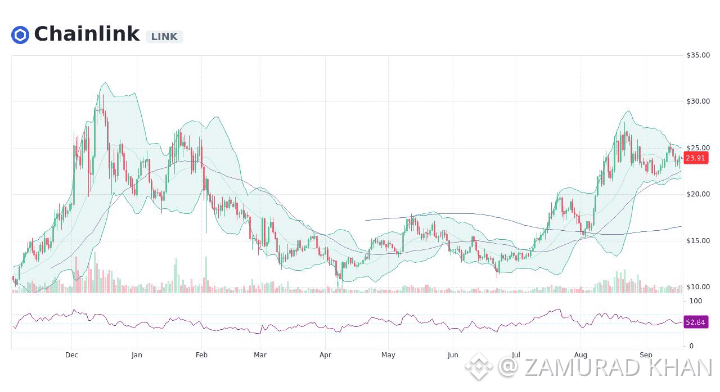Click the Jun month label
Viewport: 720px width, 392px height.
pyautogui.click(x=453, y=355)
